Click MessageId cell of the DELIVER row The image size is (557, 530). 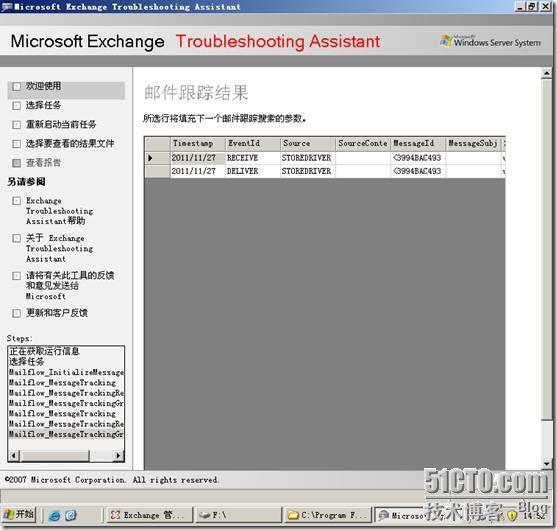click(x=418, y=171)
